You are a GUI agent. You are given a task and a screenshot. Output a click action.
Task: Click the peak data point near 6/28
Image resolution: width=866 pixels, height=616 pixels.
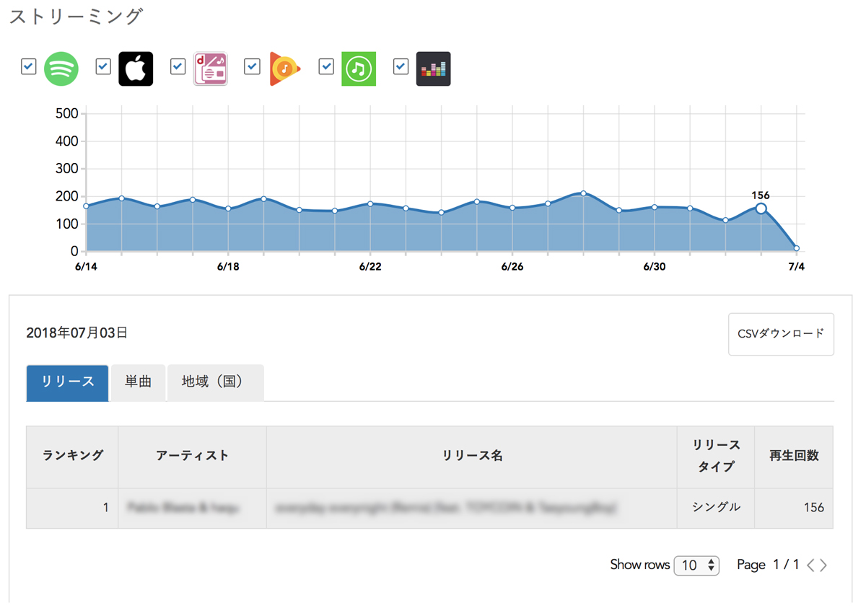pyautogui.click(x=583, y=193)
